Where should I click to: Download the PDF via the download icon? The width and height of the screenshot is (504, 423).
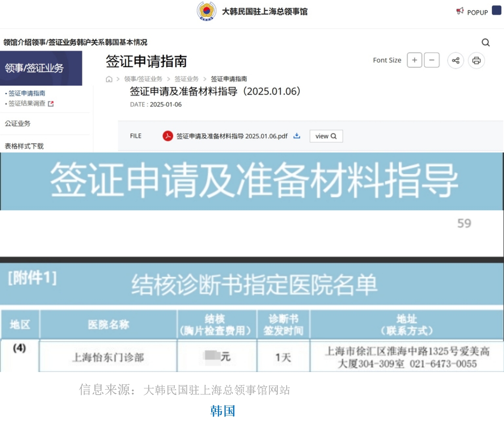(x=296, y=136)
